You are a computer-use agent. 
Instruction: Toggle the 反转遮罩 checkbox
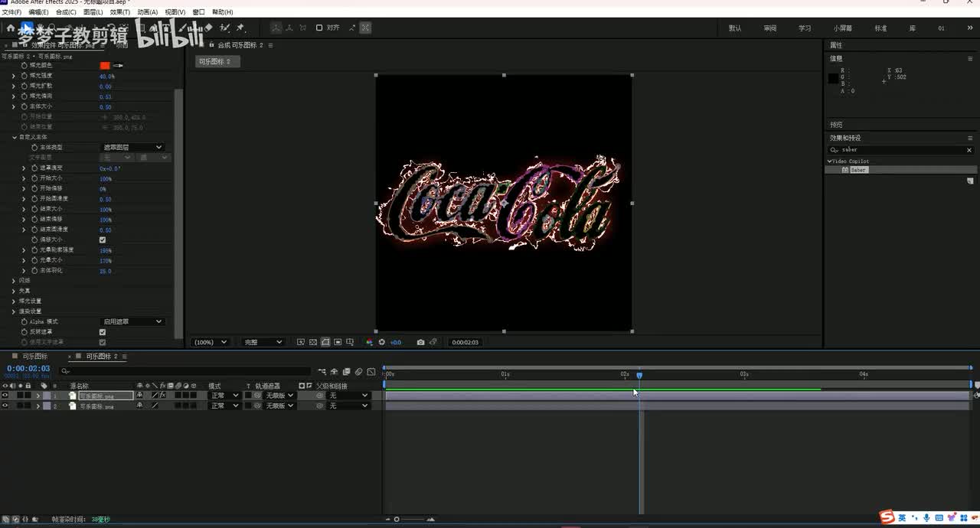click(103, 331)
